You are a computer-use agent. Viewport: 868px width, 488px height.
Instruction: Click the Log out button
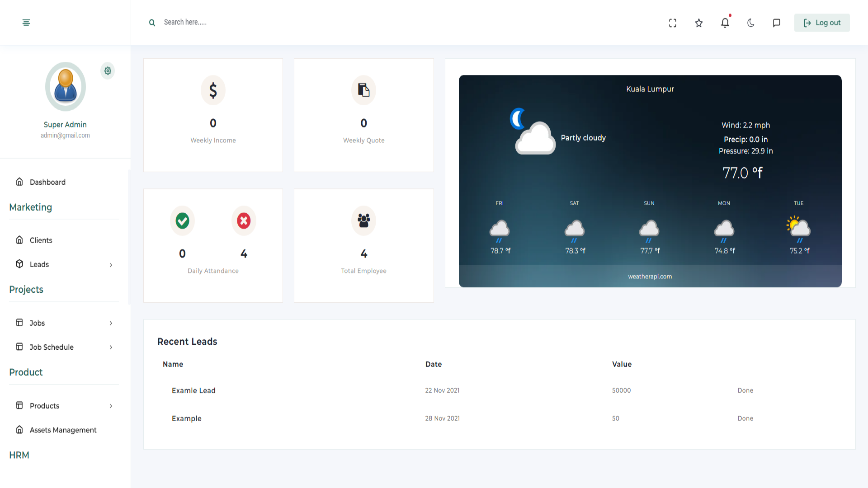(x=821, y=23)
